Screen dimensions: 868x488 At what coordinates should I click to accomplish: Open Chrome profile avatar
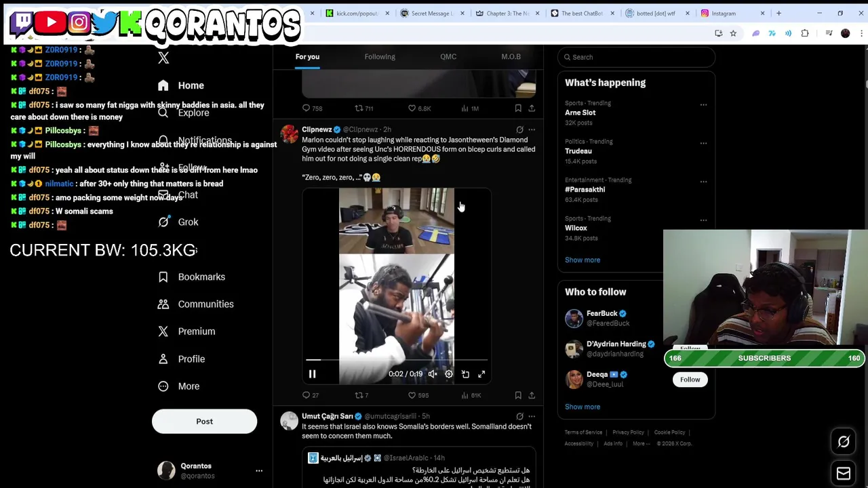845,33
